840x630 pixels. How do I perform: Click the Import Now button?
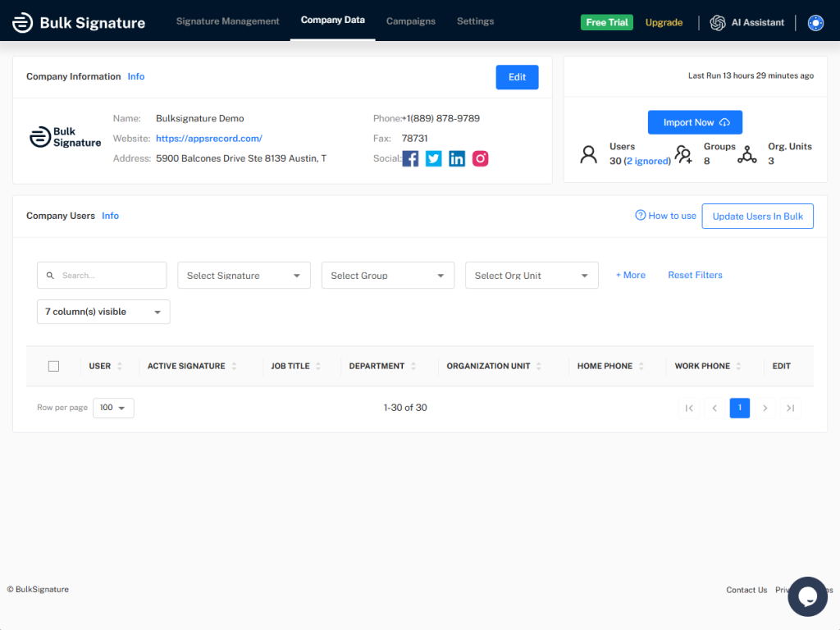coord(695,122)
